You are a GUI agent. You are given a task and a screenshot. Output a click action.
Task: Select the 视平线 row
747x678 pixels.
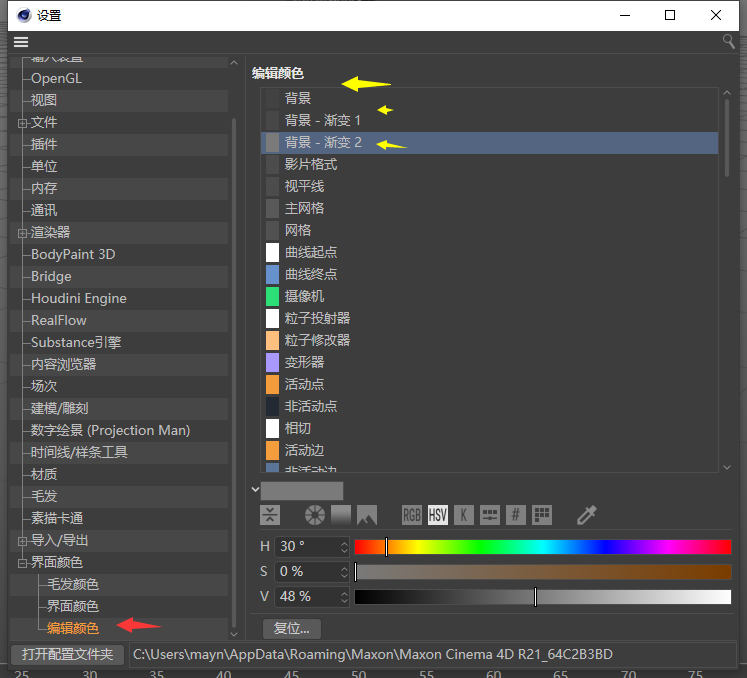[x=489, y=186]
